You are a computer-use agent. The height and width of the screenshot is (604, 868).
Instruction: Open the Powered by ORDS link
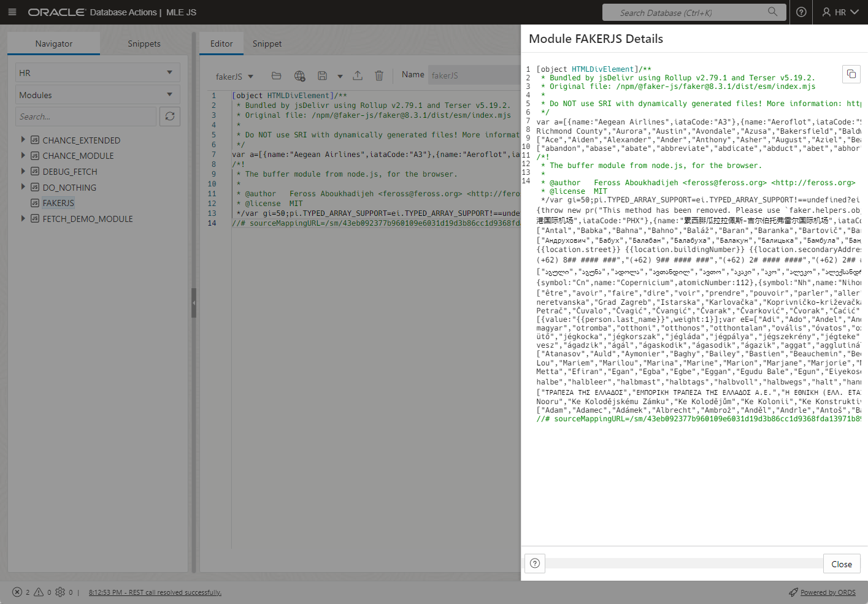click(828, 592)
